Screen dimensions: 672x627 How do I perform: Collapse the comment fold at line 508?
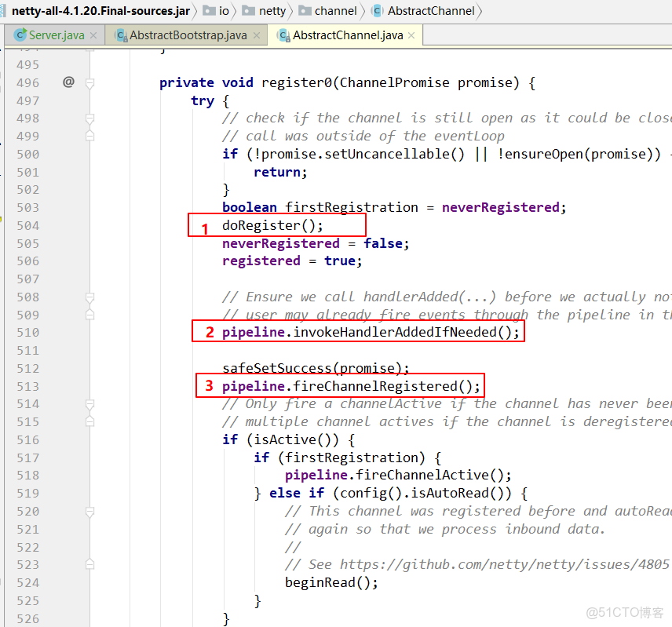89,297
